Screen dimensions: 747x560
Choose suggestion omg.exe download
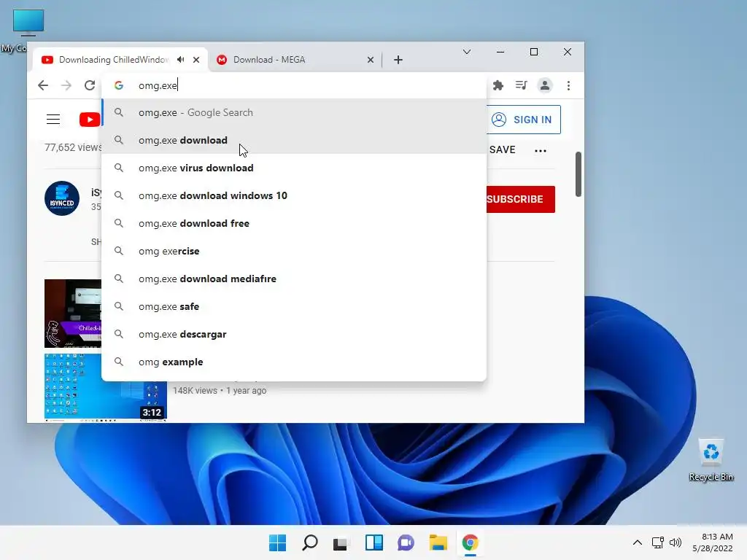(x=294, y=140)
